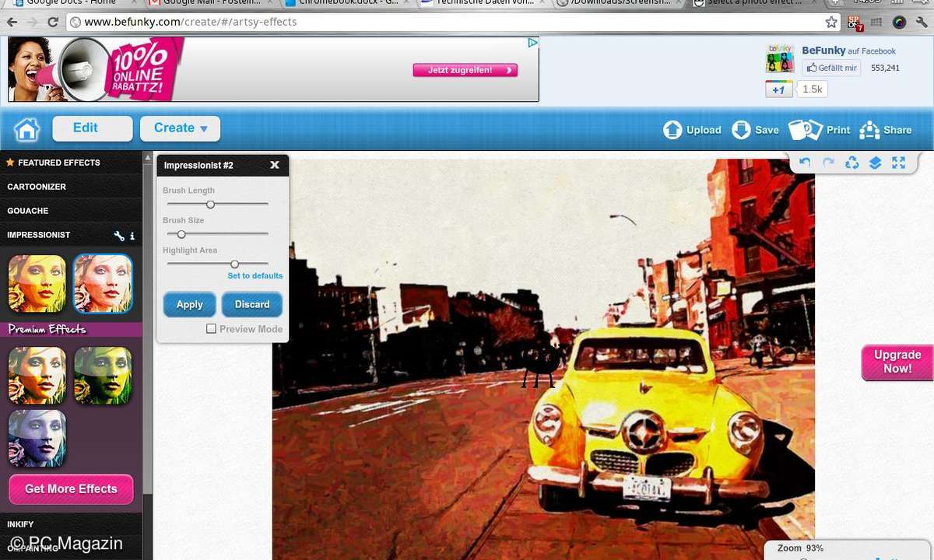
Task: Apply the Impressionist #2 effect
Action: [189, 305]
